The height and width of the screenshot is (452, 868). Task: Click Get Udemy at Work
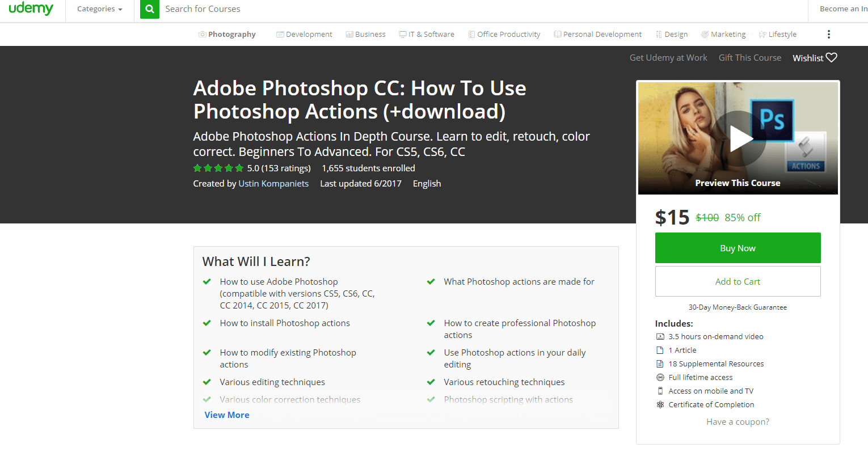(668, 58)
